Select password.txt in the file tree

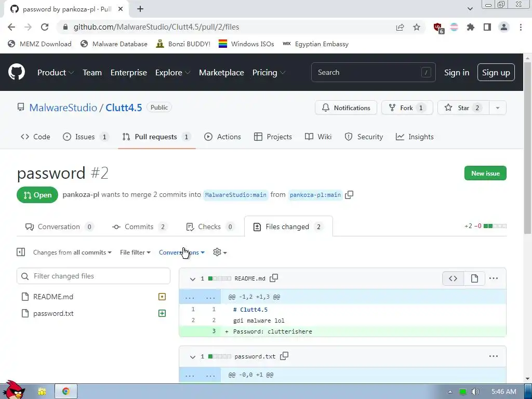tap(94, 313)
